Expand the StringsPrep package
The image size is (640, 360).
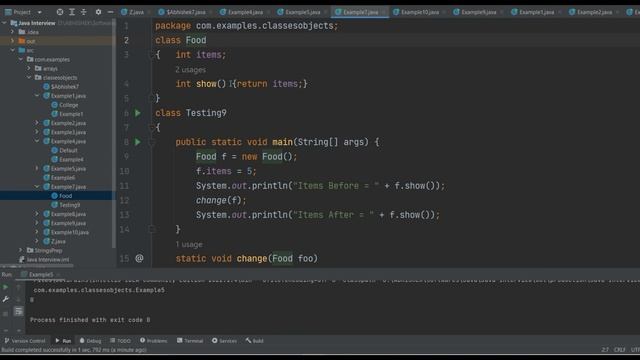[21, 250]
